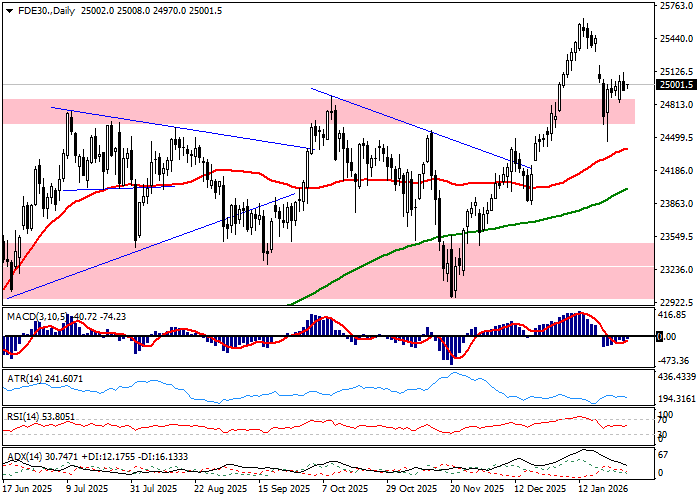Click the 20 Nov 2025 date label
This screenshot has width=700, height=500.
pyautogui.click(x=475, y=490)
